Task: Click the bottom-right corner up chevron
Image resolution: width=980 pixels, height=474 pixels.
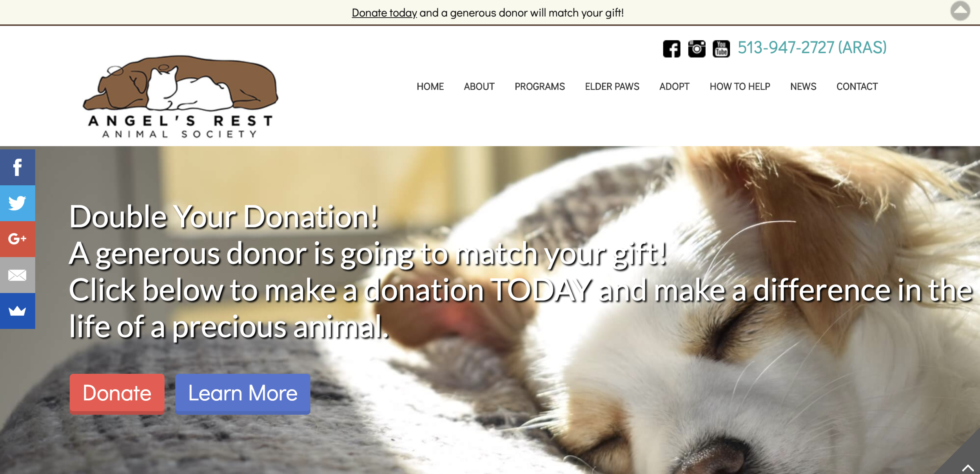Action: coord(967,468)
